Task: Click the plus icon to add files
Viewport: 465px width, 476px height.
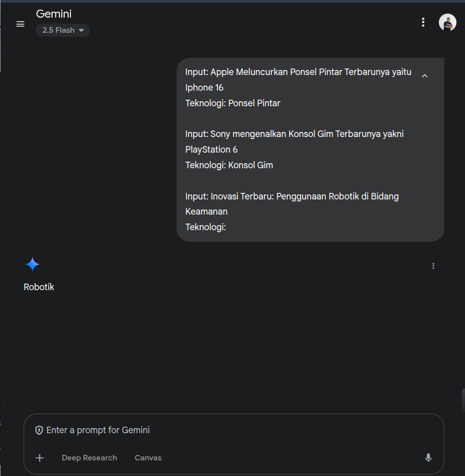Action: click(x=40, y=458)
